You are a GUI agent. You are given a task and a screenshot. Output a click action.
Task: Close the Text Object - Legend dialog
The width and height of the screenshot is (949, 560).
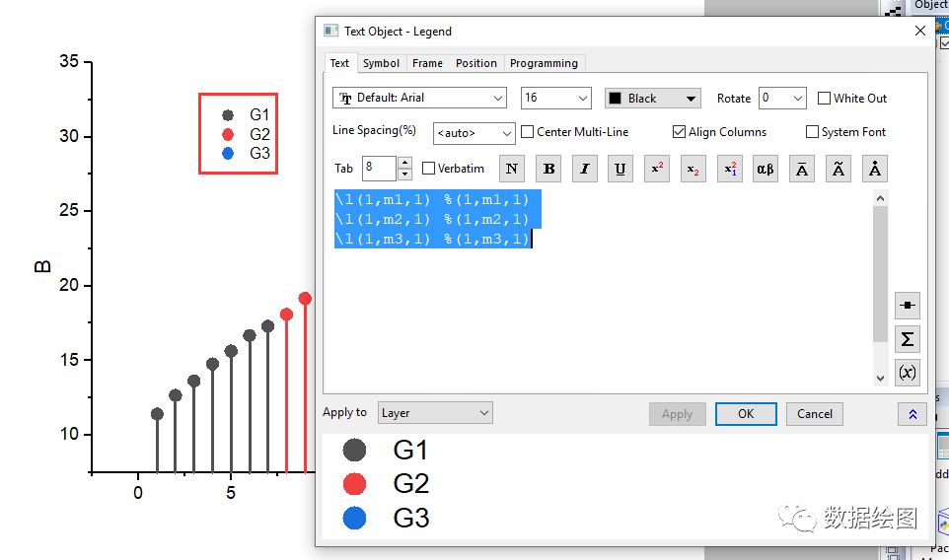(x=920, y=31)
